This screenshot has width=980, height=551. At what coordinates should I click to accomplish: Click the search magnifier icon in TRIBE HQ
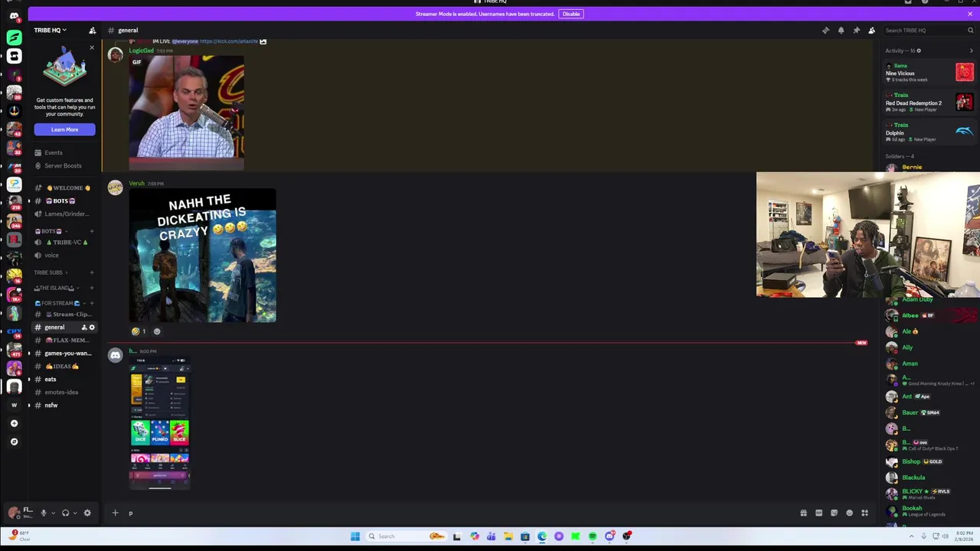[970, 31]
